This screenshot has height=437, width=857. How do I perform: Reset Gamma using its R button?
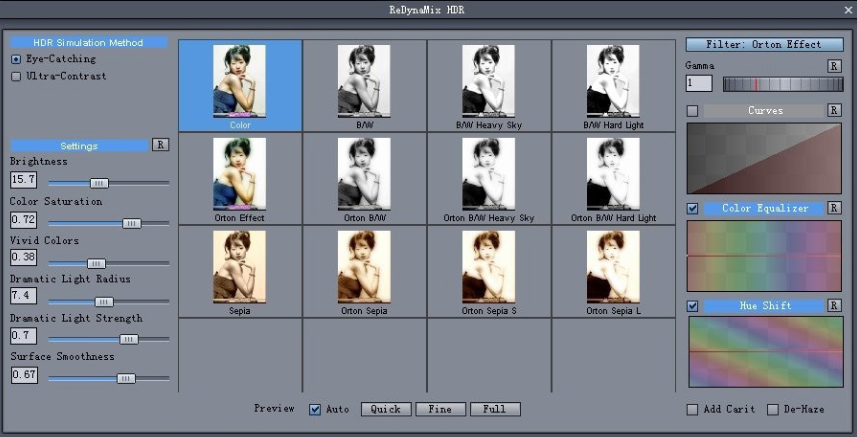833,66
